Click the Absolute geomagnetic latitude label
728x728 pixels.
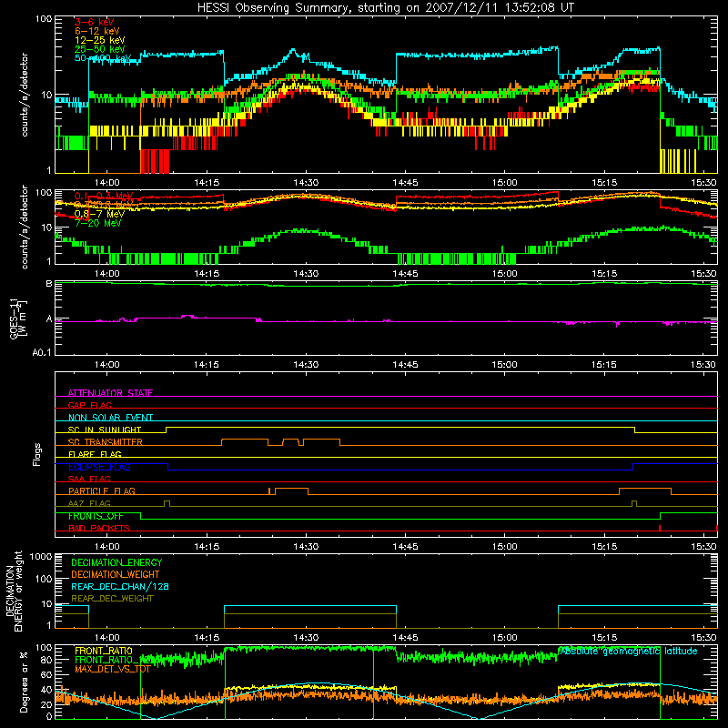point(628,651)
